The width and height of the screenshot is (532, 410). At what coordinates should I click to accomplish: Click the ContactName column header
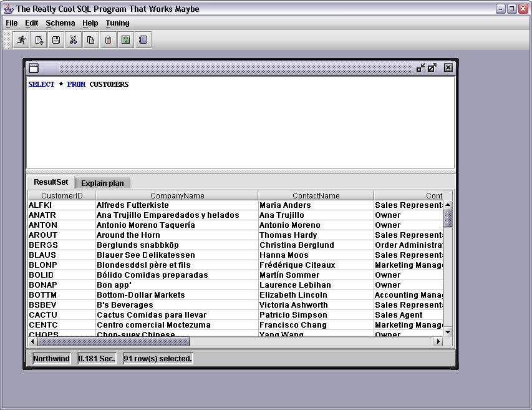(316, 196)
